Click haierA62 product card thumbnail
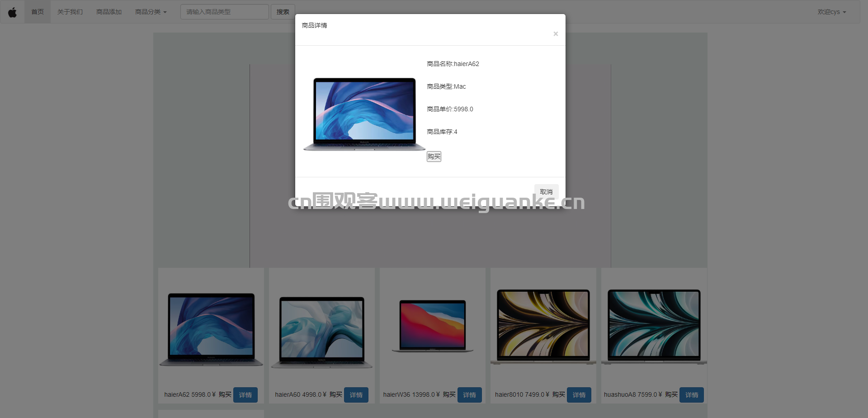This screenshot has height=418, width=868. coord(211,329)
